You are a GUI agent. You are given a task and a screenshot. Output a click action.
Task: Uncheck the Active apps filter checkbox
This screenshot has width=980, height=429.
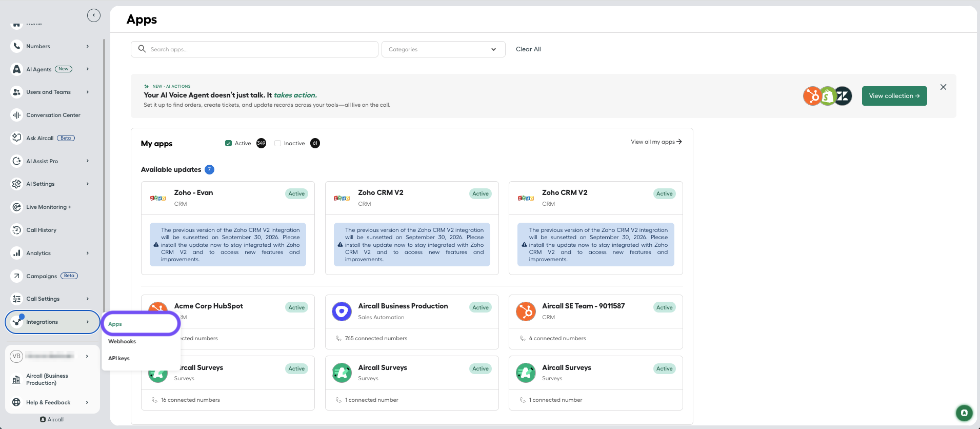[228, 143]
